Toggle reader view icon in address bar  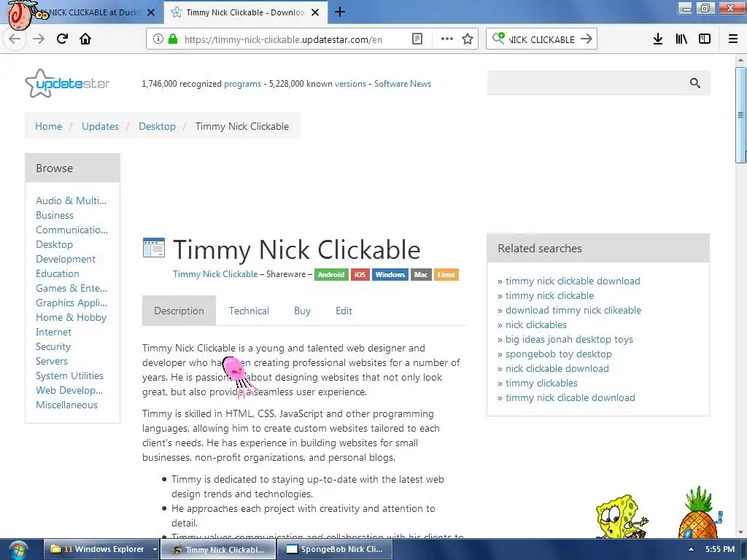click(x=417, y=39)
